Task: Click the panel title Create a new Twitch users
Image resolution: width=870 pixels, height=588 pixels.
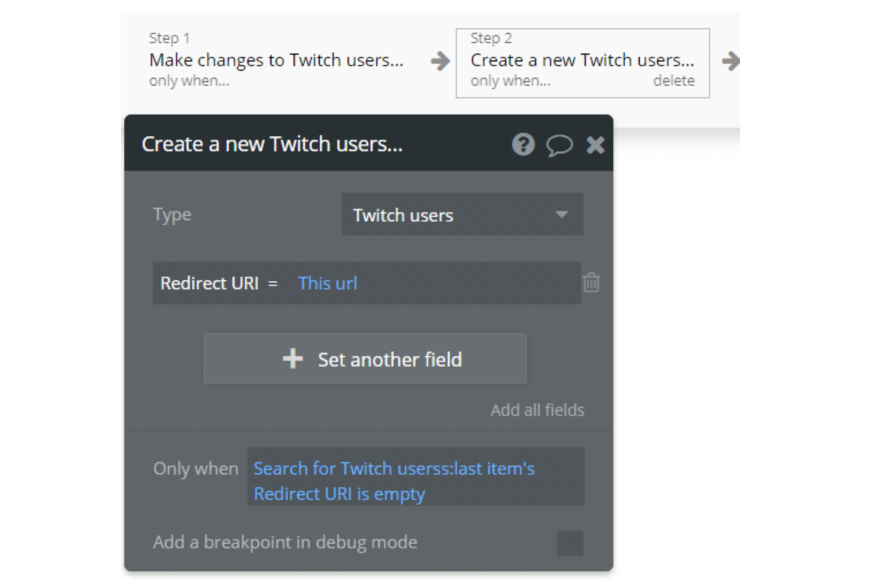Action: coord(272,144)
